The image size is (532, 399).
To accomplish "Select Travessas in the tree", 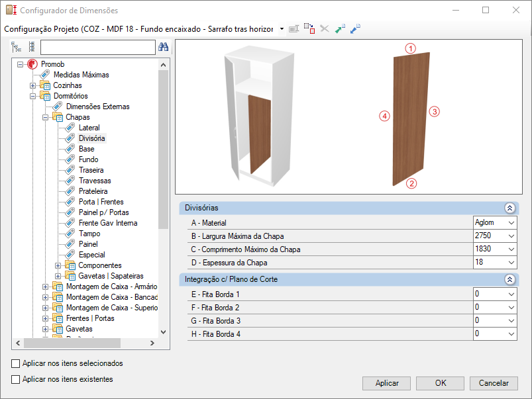I will tap(95, 181).
